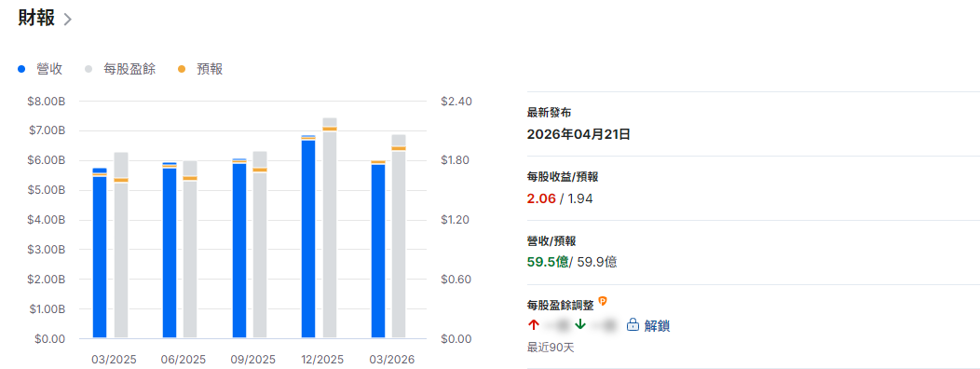This screenshot has height=369, width=980.
Task: Select the blue revenue bar for 09/2025
Action: [239, 248]
